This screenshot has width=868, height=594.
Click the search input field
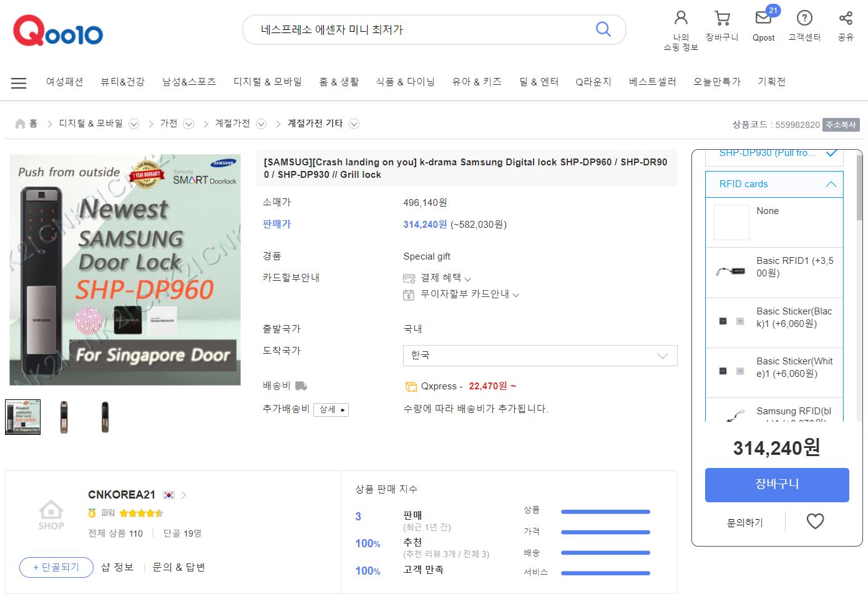pos(418,29)
